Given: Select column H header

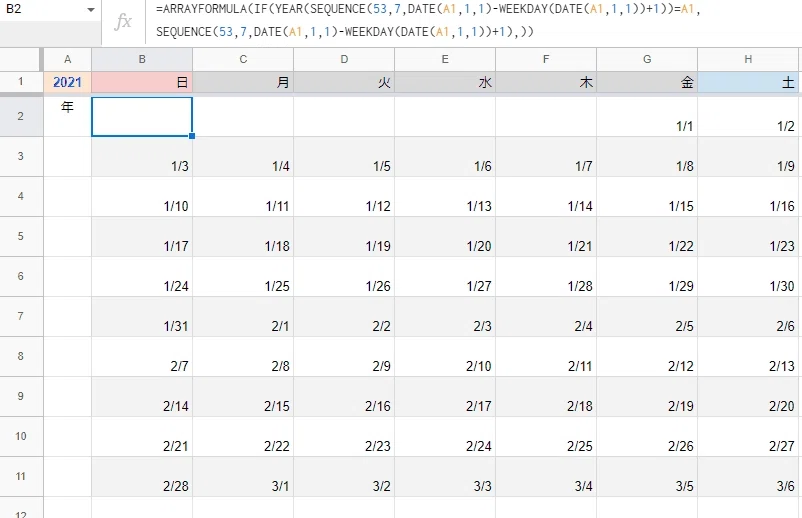Looking at the screenshot, I should click(748, 59).
